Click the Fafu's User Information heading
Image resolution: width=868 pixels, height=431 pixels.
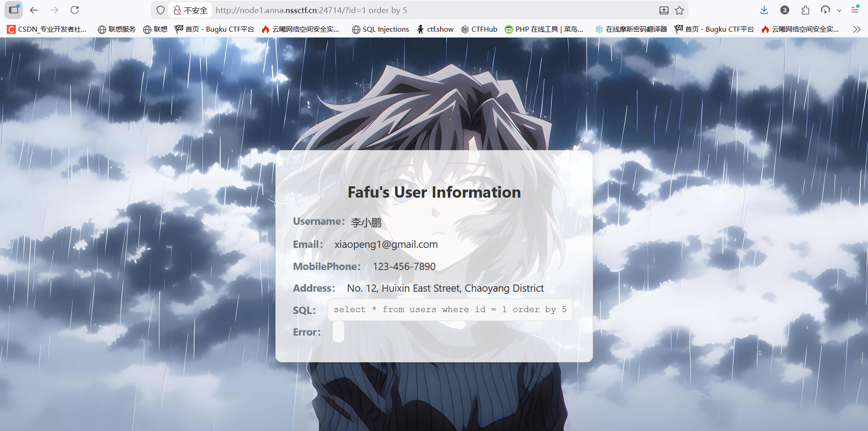(x=434, y=192)
